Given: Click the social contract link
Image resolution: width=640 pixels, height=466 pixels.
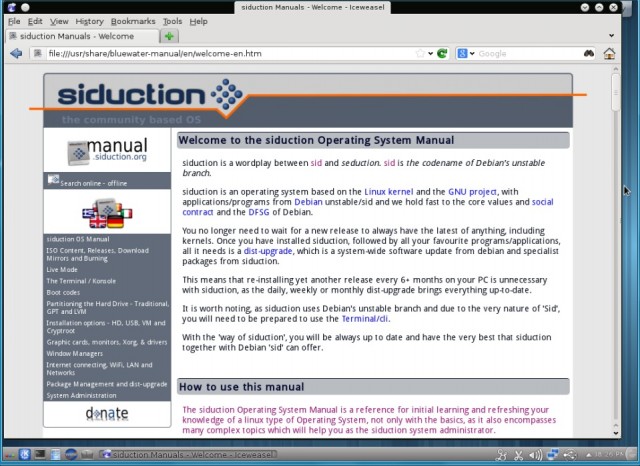Looking at the screenshot, I should pos(542,202).
